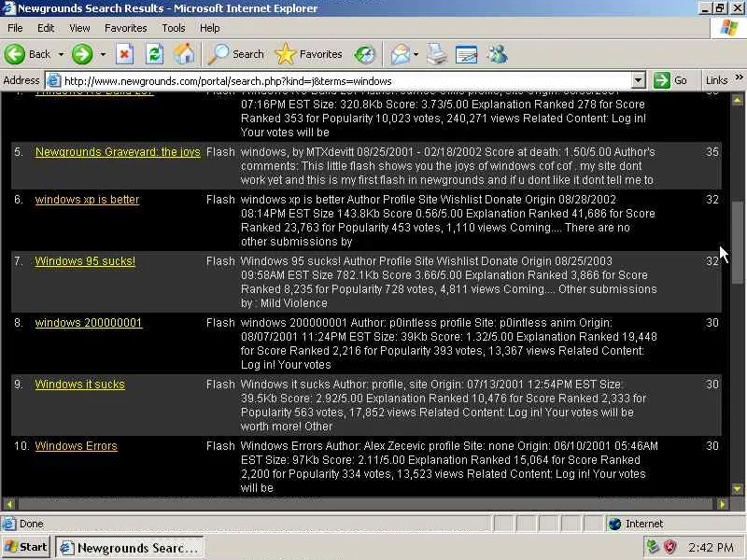The height and width of the screenshot is (560, 747).
Task: Refresh the page with Refresh icon
Action: coord(154,54)
